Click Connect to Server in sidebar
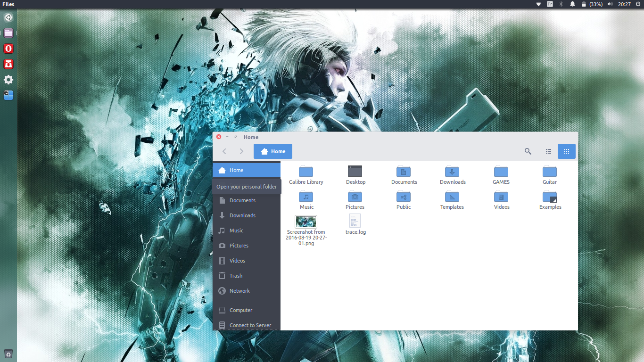This screenshot has height=362, width=644. point(247,325)
